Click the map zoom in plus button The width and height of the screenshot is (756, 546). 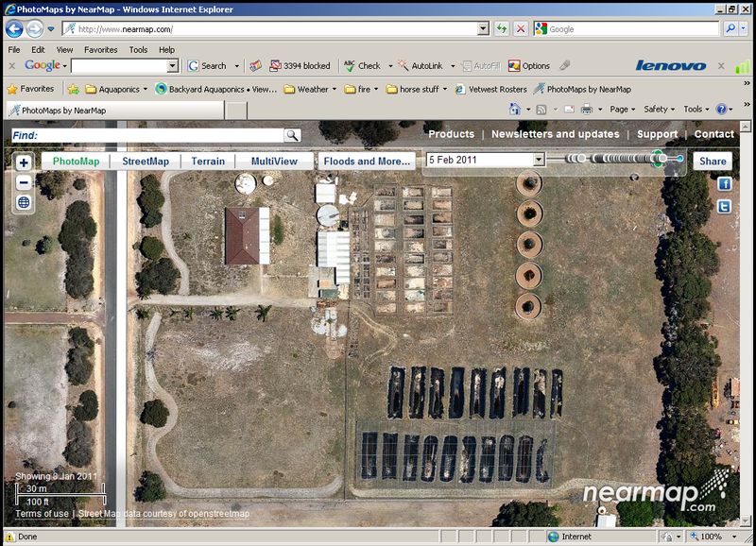click(24, 162)
